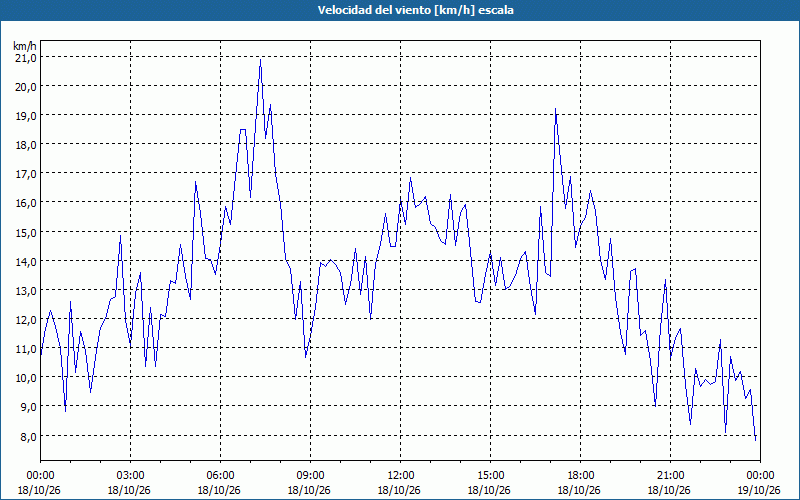Click the 8,0 y-axis value

(28, 437)
